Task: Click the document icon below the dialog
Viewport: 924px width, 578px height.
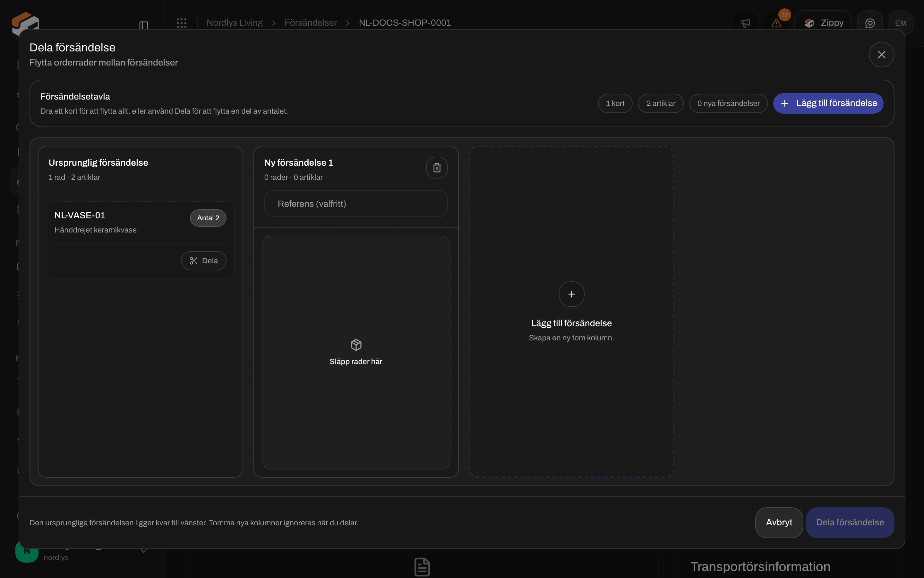Action: (x=422, y=566)
